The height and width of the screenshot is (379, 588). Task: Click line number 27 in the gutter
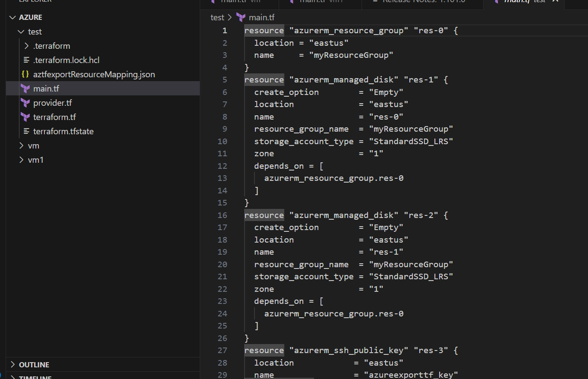pyautogui.click(x=222, y=350)
